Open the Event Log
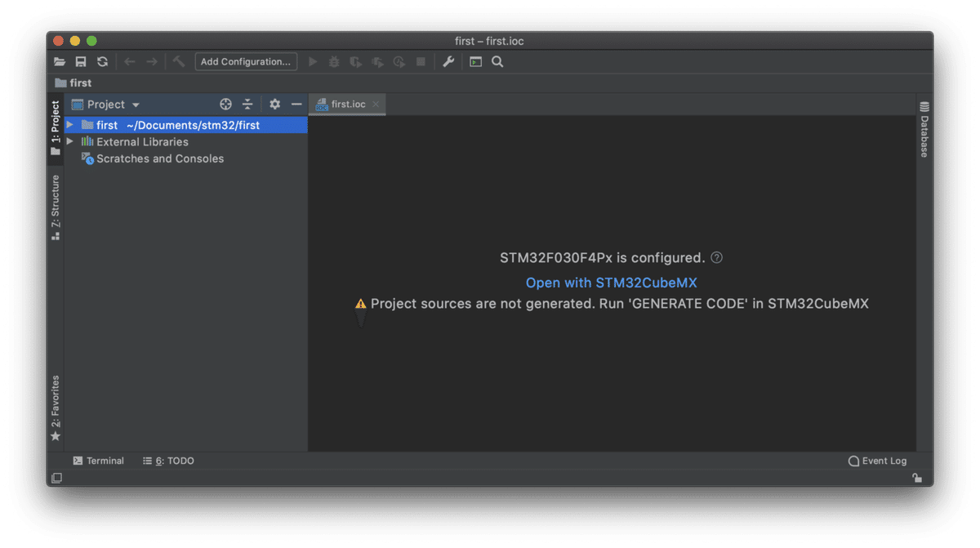The image size is (980, 548). coord(878,461)
